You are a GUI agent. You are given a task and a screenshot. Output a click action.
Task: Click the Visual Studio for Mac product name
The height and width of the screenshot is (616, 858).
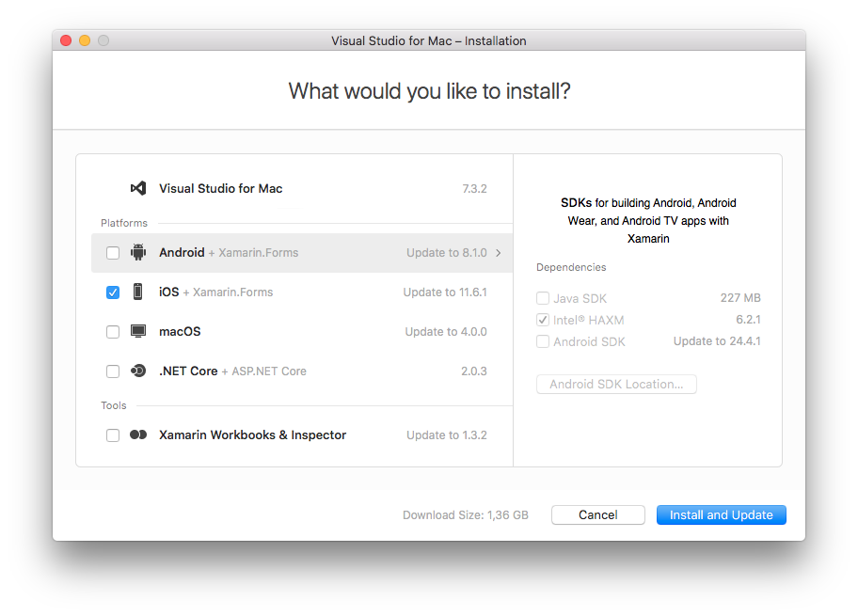click(220, 188)
